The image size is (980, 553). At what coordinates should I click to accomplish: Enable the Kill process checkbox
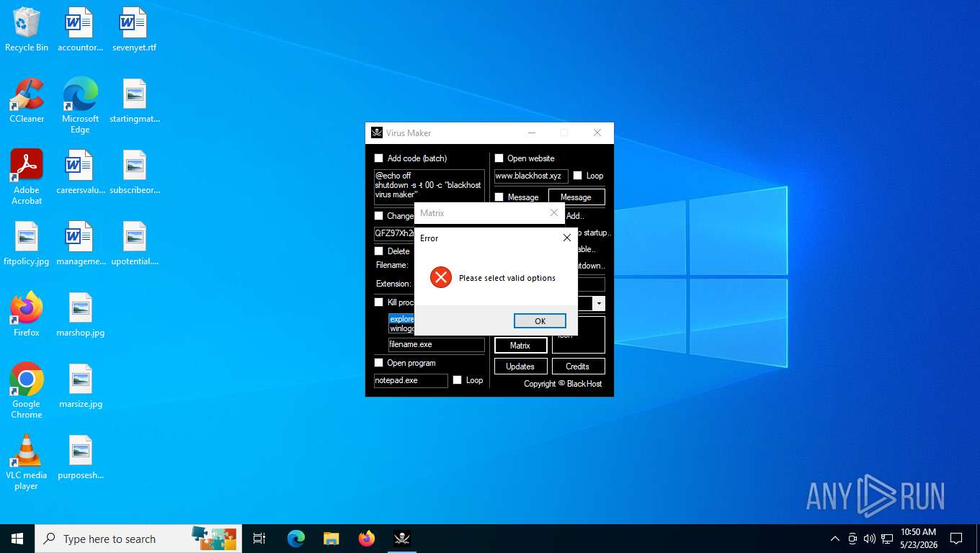coord(379,302)
